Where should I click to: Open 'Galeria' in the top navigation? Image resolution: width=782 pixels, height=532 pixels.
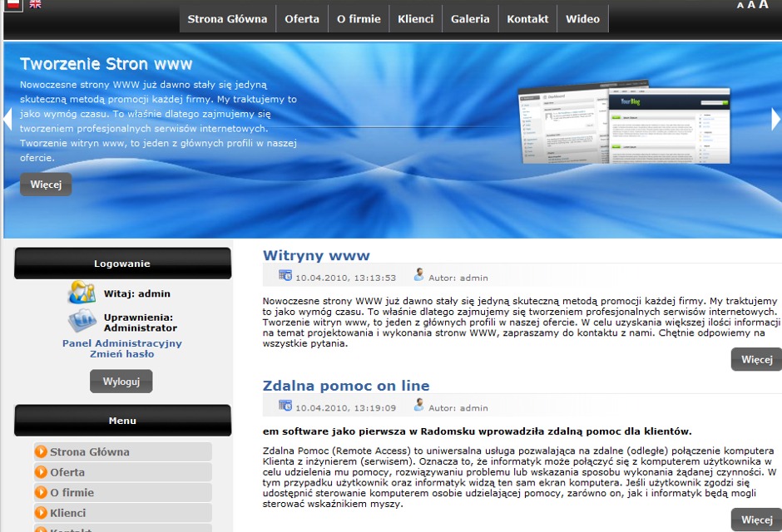point(470,19)
